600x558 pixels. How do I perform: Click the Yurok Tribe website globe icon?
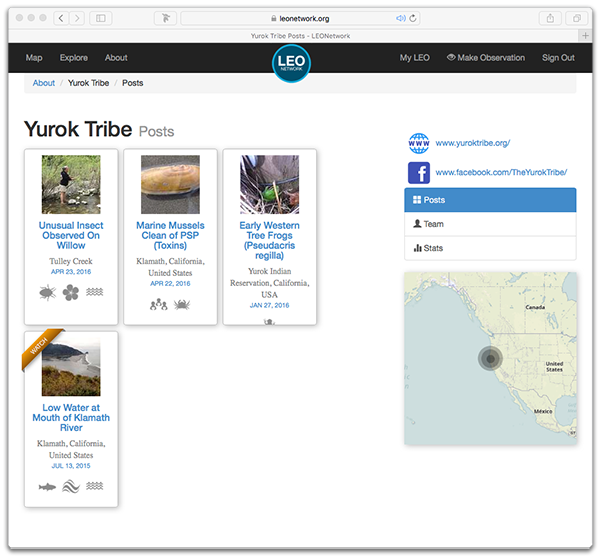point(419,143)
